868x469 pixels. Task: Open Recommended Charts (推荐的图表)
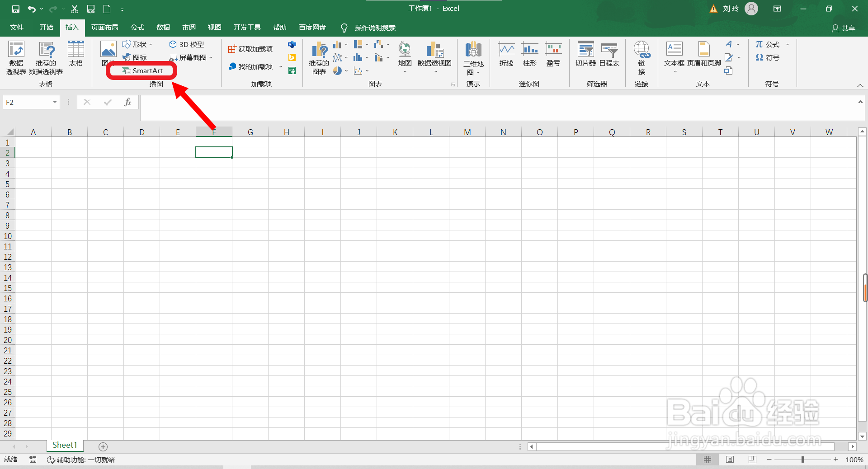[319, 57]
